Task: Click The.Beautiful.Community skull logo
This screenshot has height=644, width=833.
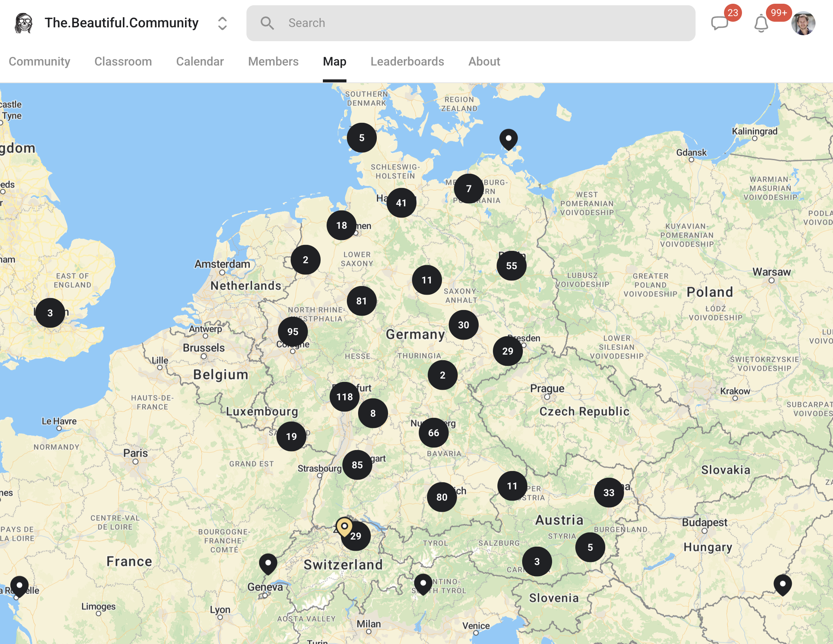Action: 24,23
